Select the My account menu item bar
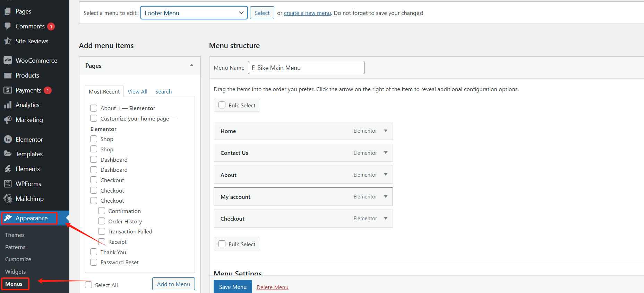 [x=303, y=196]
